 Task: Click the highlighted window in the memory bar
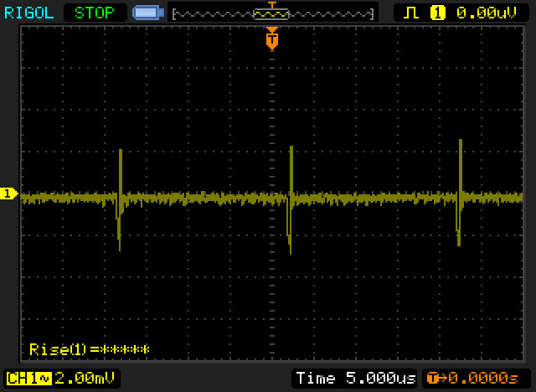(x=271, y=14)
